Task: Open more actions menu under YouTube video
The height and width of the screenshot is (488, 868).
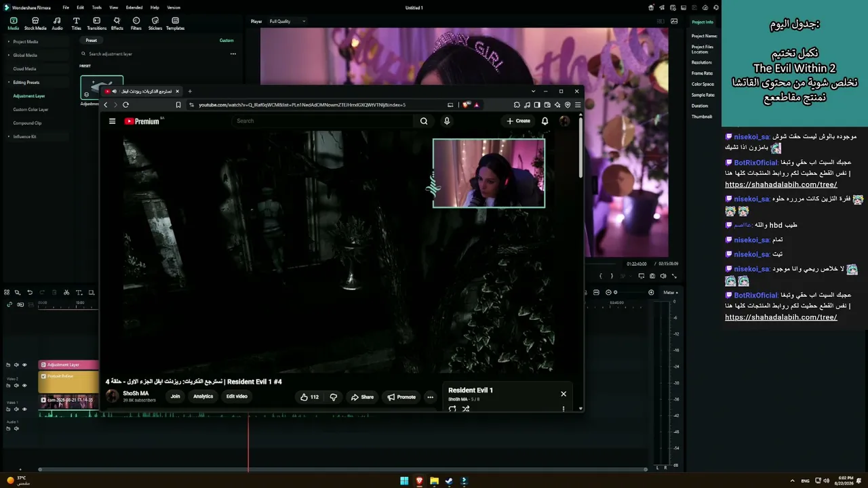Action: [430, 397]
